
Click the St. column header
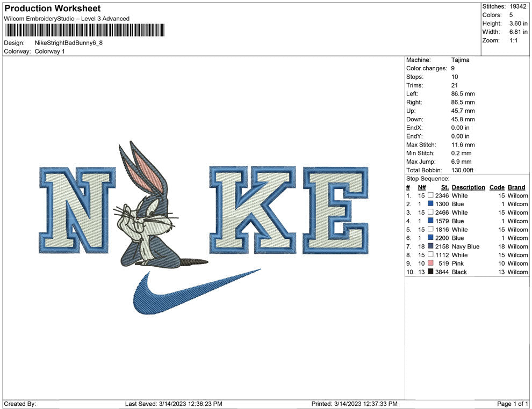[x=445, y=187]
